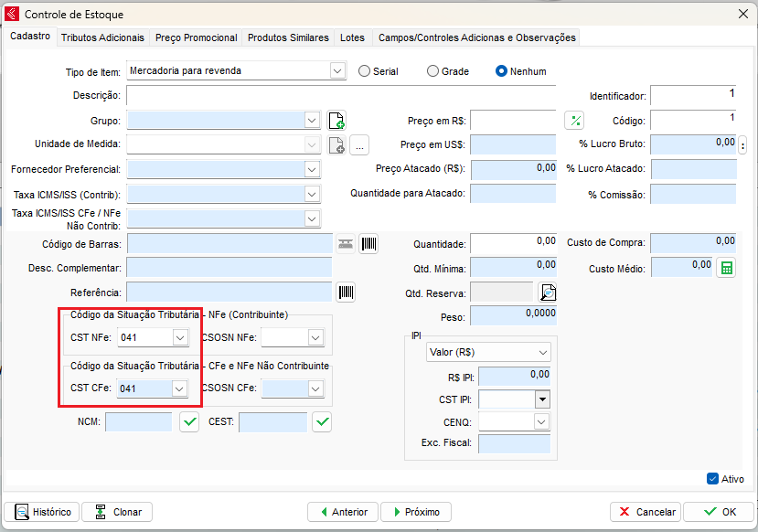Click the Próximo button
This screenshot has height=532, width=758.
click(x=415, y=512)
